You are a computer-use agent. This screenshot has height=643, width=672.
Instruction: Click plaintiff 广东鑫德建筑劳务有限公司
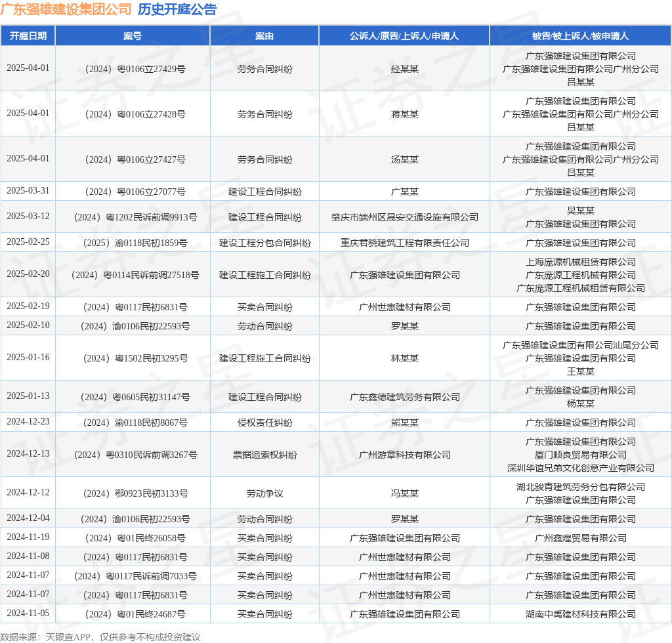[x=404, y=397]
